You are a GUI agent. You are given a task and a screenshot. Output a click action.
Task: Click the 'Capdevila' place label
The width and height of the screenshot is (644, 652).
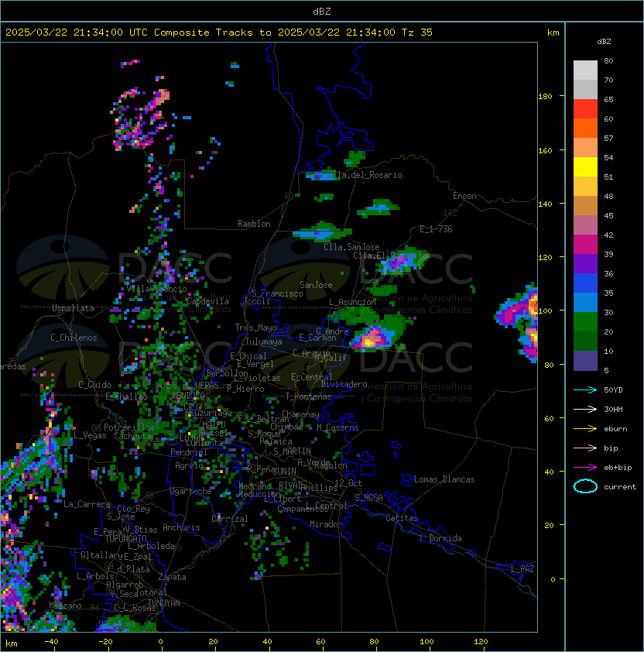207,301
